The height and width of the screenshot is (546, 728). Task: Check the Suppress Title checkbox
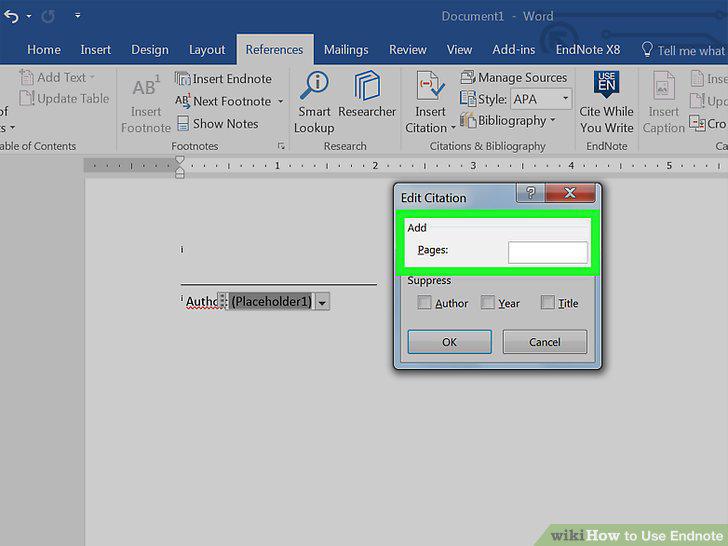point(548,302)
